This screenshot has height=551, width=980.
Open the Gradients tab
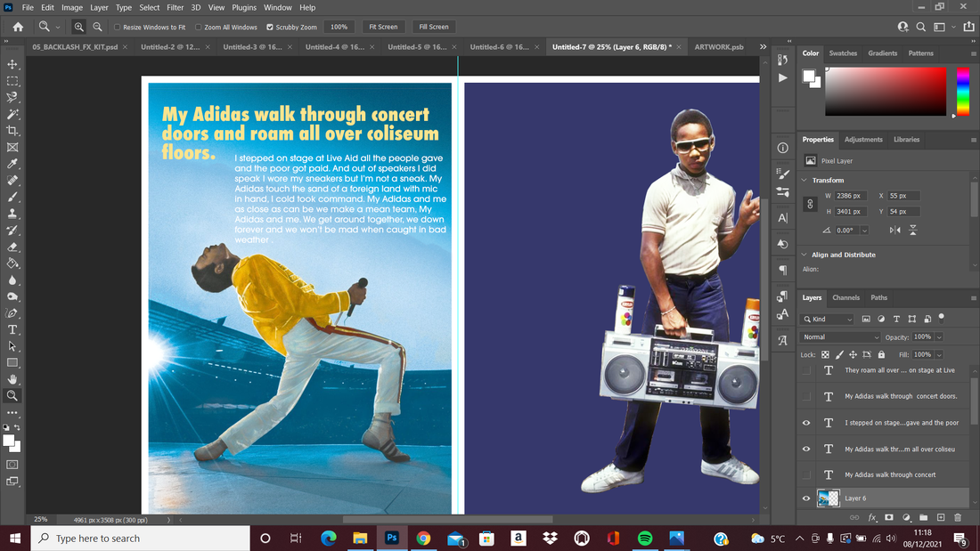tap(883, 53)
